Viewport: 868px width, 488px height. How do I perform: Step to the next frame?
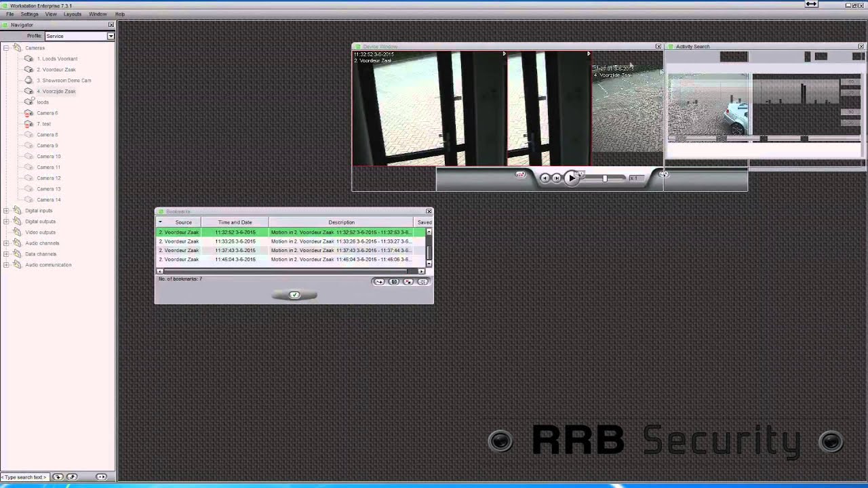(557, 178)
